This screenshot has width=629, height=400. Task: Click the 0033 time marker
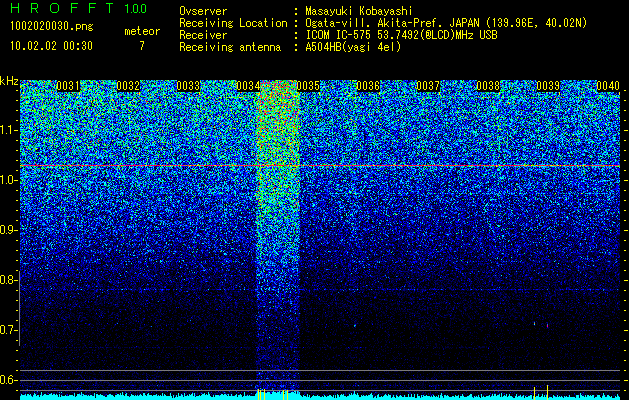click(188, 86)
